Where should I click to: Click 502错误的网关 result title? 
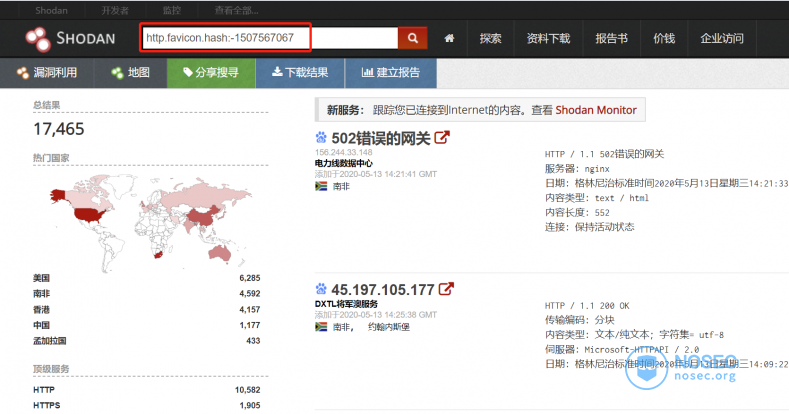tap(381, 138)
